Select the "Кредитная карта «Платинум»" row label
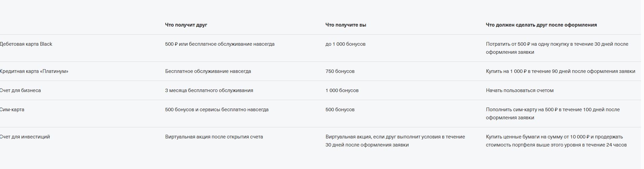The height and width of the screenshot is (169, 644). tap(34, 71)
